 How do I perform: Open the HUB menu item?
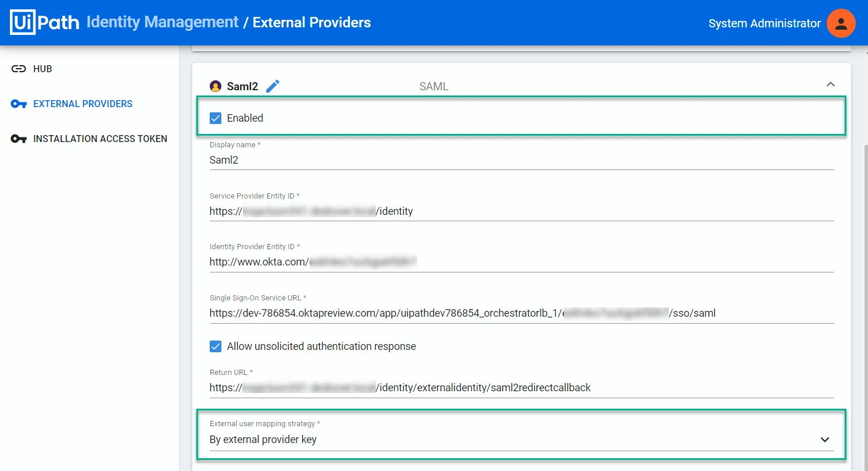(43, 69)
